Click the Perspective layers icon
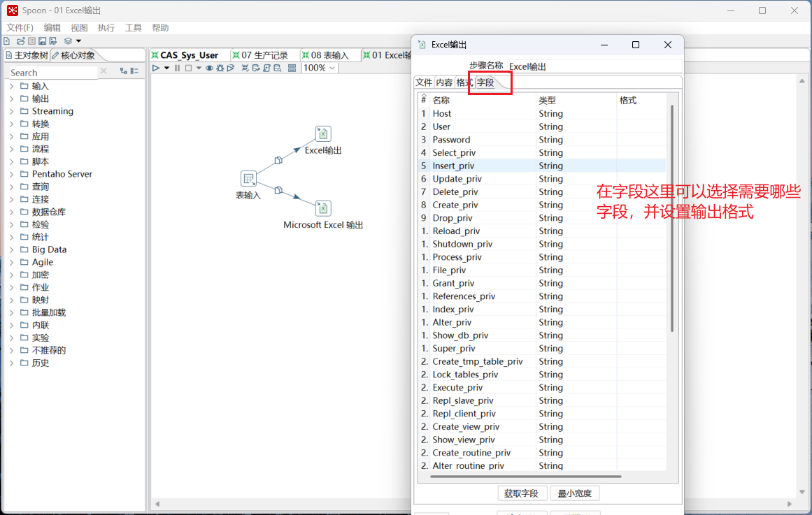 [x=68, y=41]
